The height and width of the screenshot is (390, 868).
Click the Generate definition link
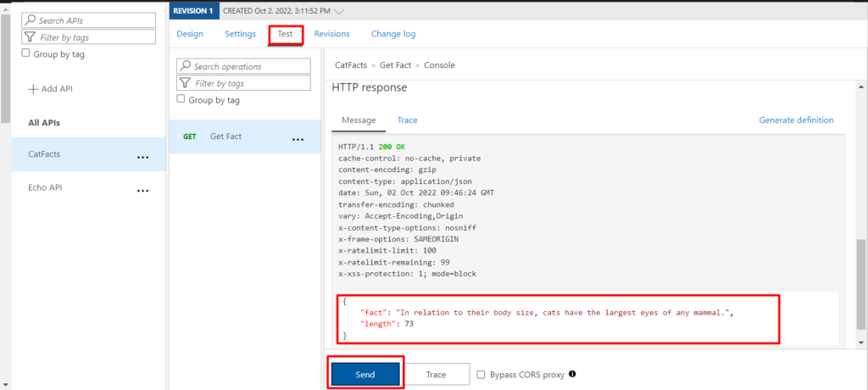tap(796, 120)
